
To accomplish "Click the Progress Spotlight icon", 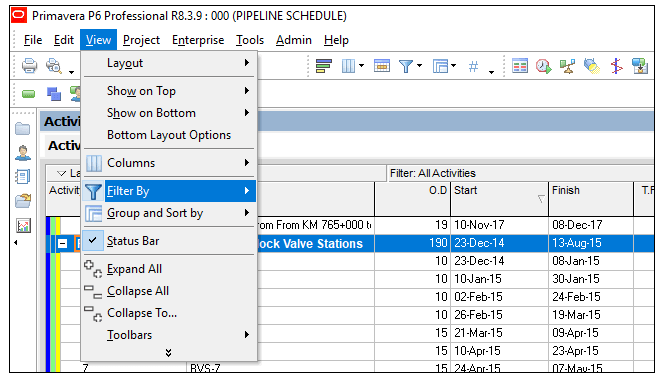I will 592,66.
